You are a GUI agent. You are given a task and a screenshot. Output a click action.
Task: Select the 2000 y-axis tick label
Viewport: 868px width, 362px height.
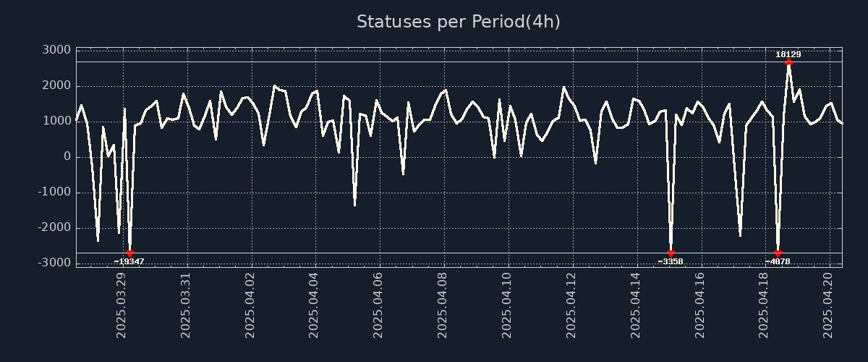pyautogui.click(x=56, y=85)
